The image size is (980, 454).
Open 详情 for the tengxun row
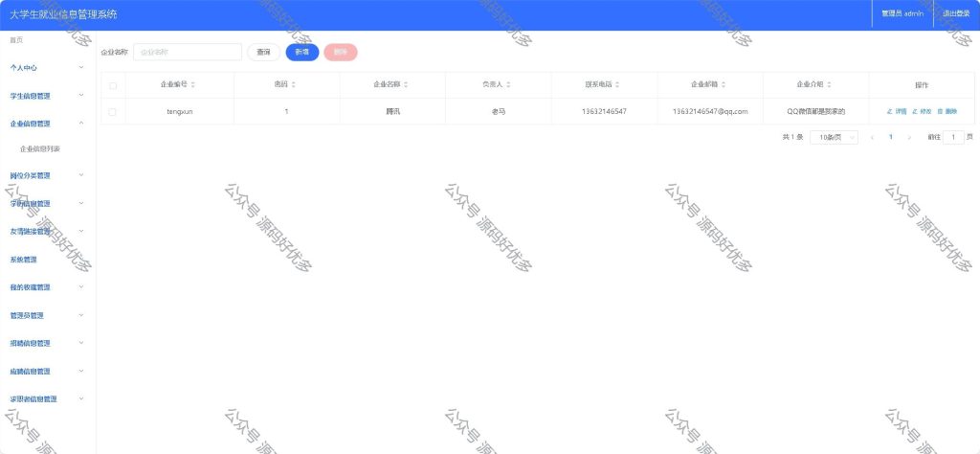[897, 111]
